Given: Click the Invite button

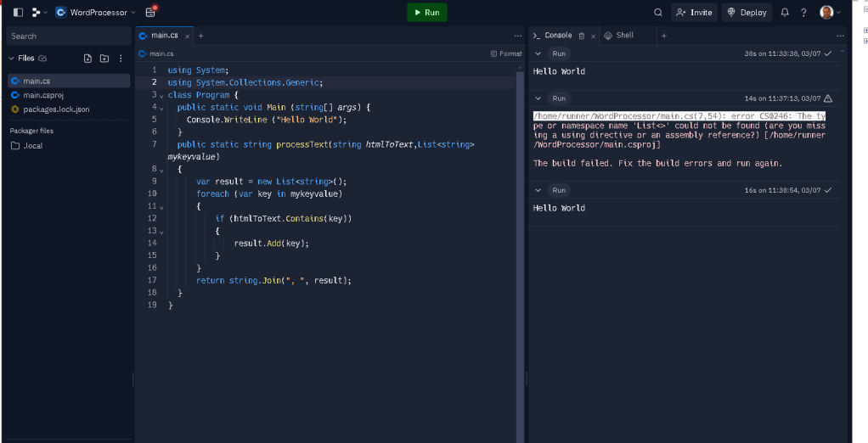Looking at the screenshot, I should [x=694, y=12].
